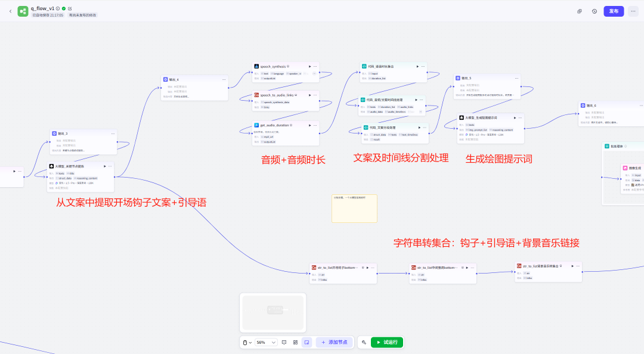Select the yellow sticky note comment

pos(354,209)
